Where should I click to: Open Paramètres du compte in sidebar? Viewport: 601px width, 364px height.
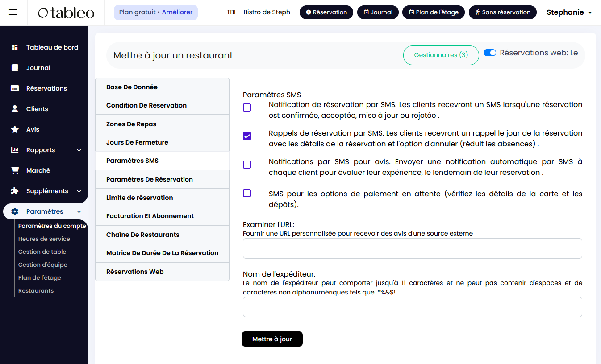(x=52, y=226)
